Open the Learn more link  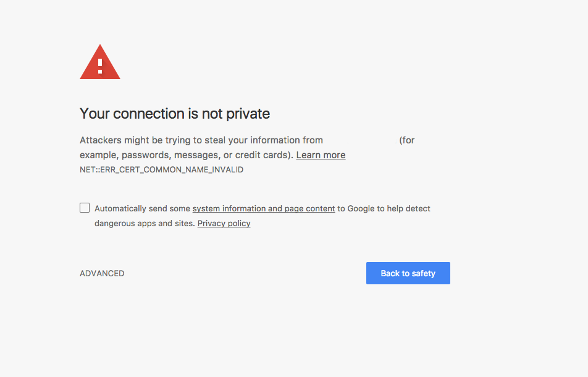tap(321, 155)
